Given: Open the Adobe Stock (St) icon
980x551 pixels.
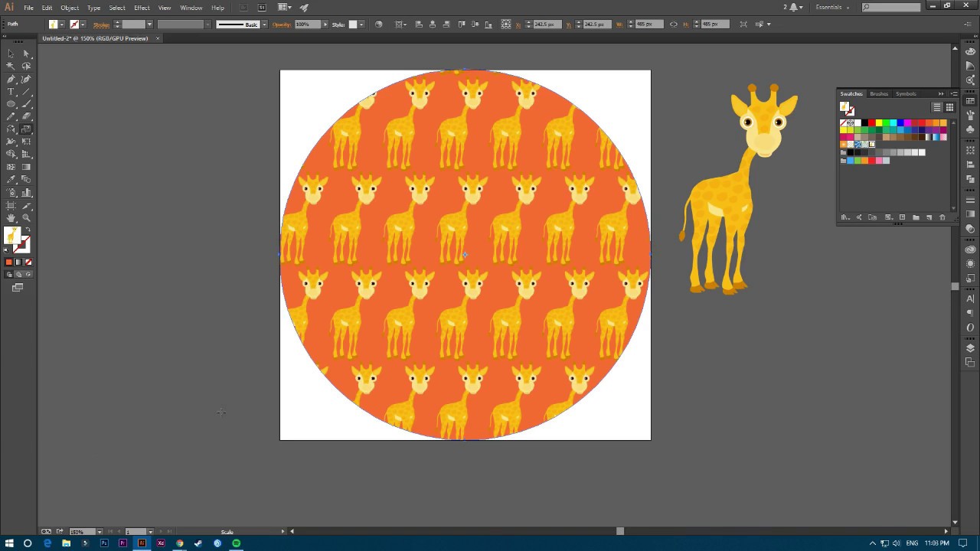Looking at the screenshot, I should click(262, 8).
